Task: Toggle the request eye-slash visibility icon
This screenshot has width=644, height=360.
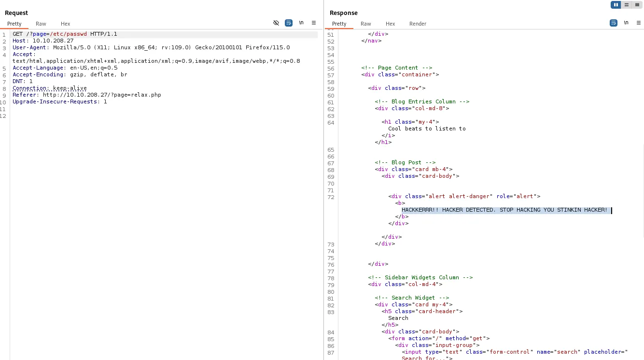Action: [276, 23]
